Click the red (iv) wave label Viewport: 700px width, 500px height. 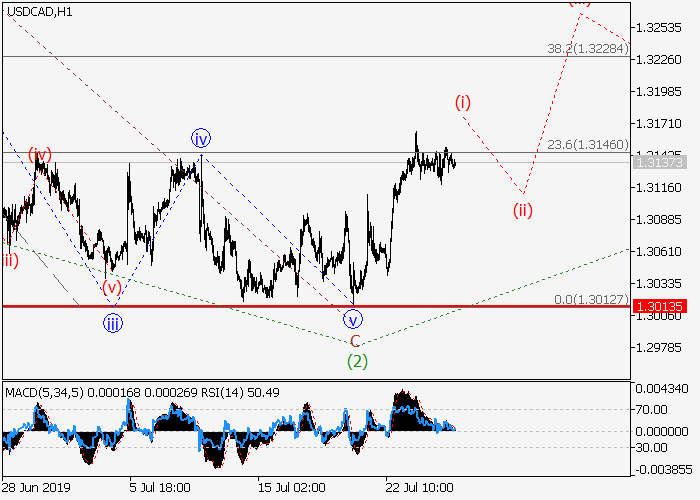pyautogui.click(x=40, y=154)
